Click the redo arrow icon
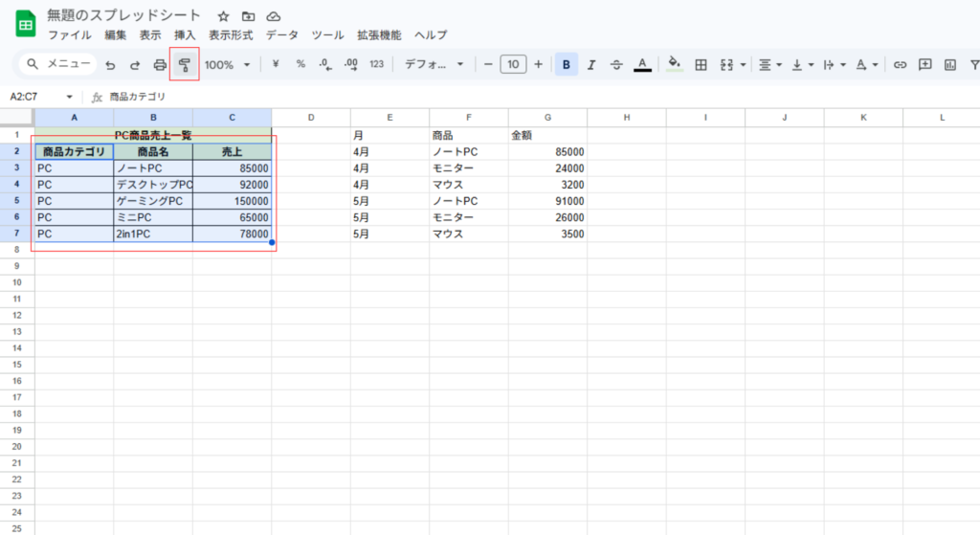 pos(135,65)
